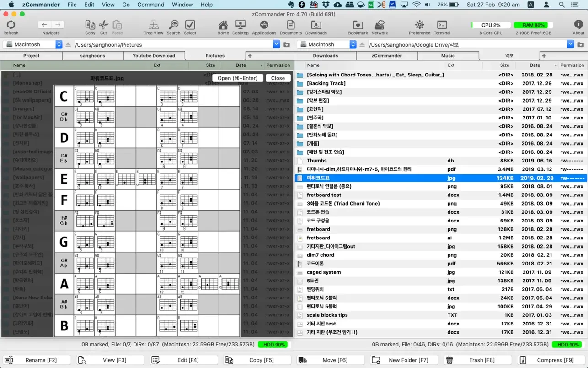
Task: Expand the left pane Macintosh drive dropdown
Action: pos(59,44)
